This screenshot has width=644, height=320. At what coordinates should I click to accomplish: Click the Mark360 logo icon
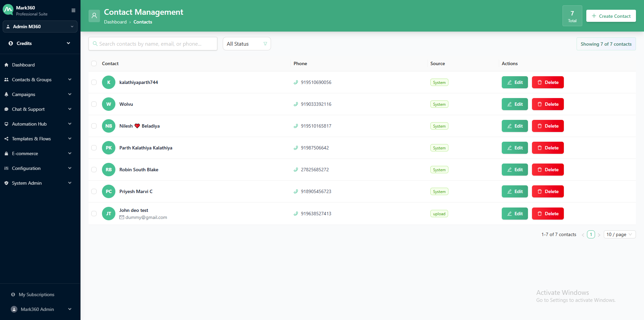8,10
